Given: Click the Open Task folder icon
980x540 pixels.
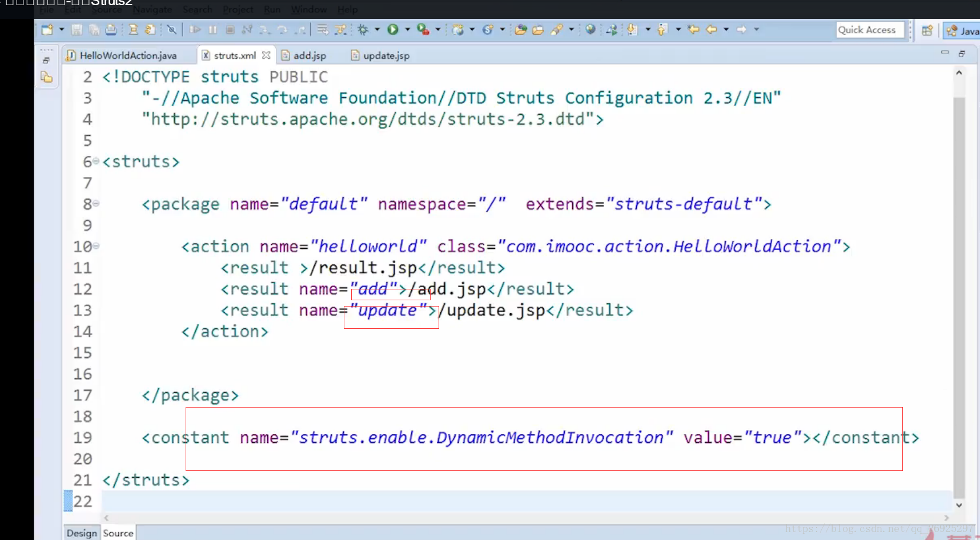Looking at the screenshot, I should point(538,29).
